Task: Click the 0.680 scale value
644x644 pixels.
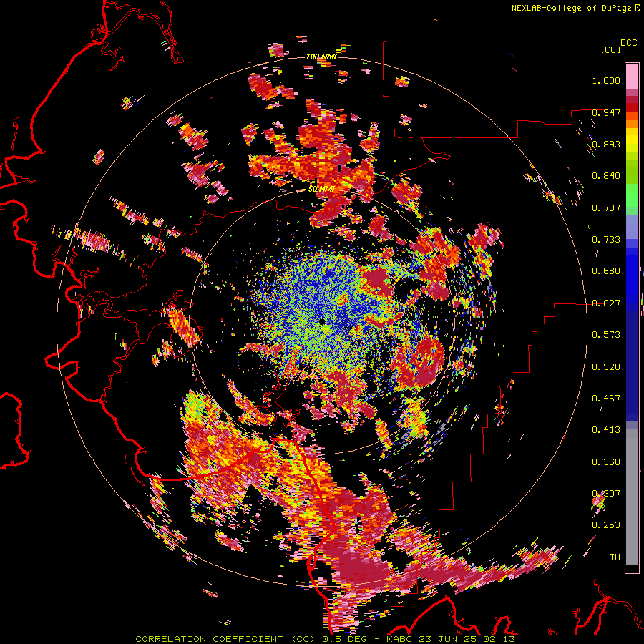Action: pos(606,271)
